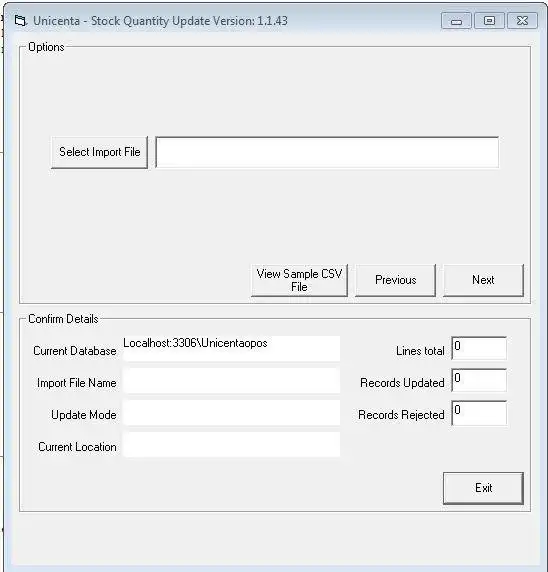
Task: Click the Records Rejected label
Action: tap(401, 415)
